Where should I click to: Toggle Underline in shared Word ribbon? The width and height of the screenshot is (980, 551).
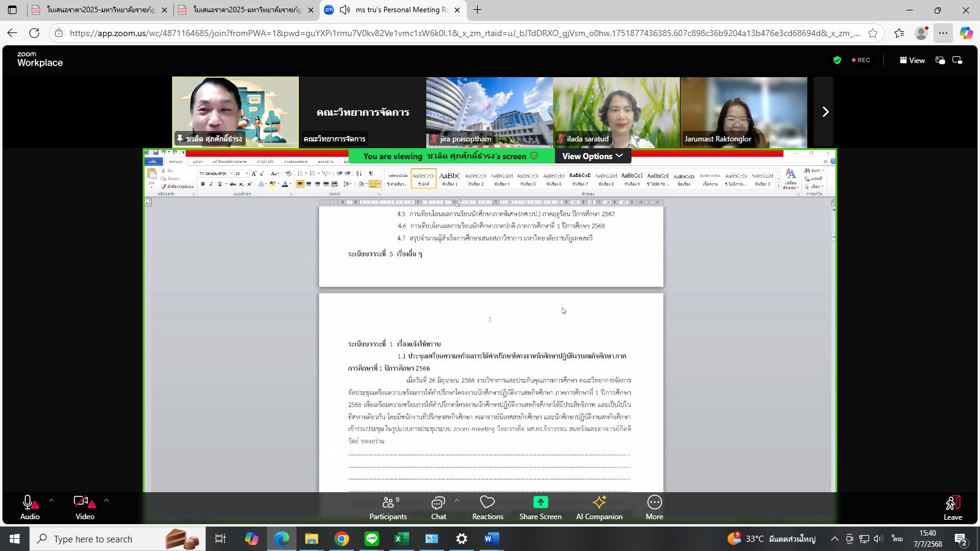[x=220, y=184]
